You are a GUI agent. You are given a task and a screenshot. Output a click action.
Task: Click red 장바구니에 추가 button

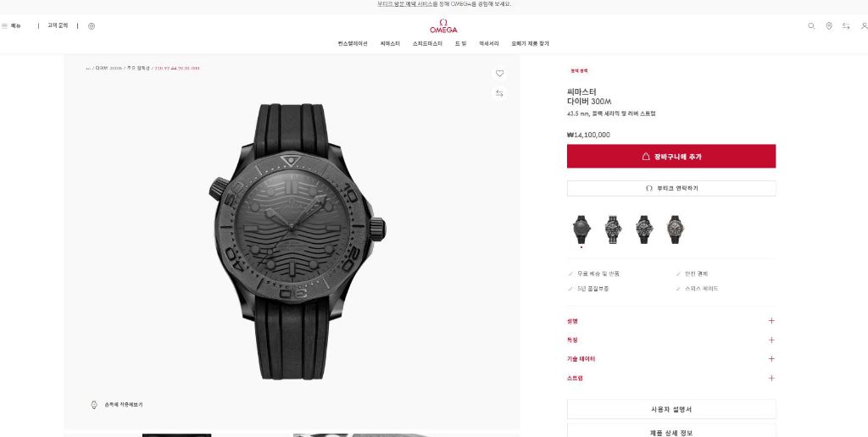tap(671, 157)
